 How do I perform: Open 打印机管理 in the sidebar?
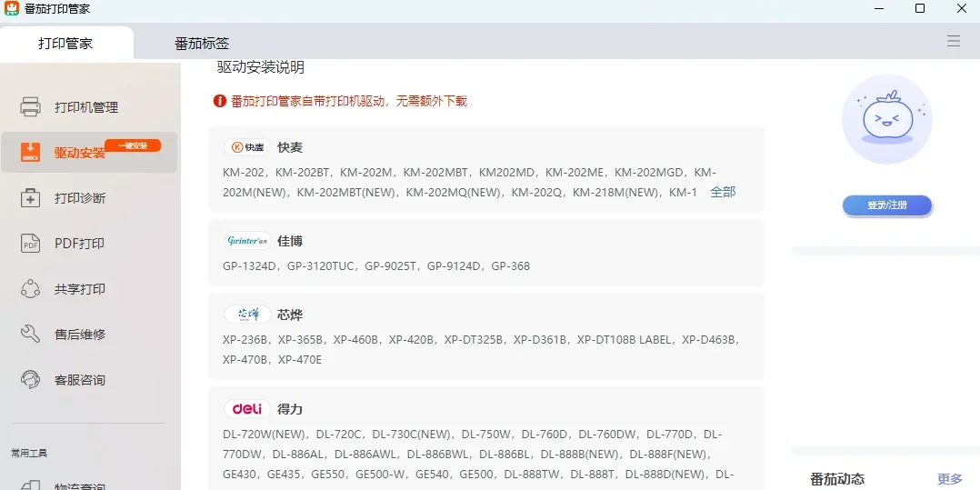86,107
